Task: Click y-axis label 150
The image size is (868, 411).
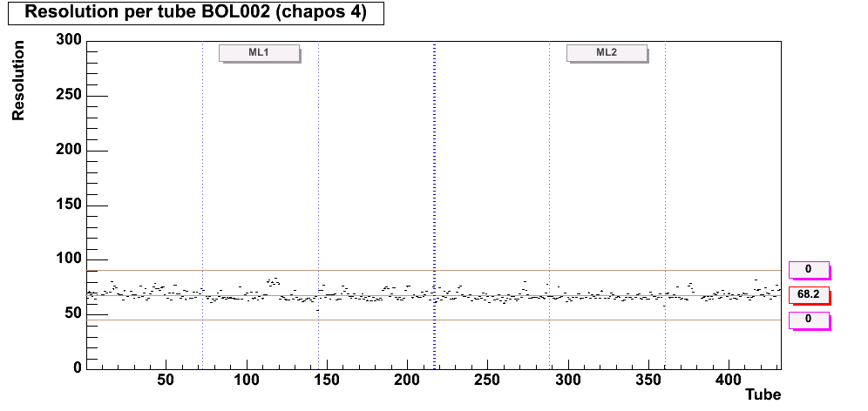Action: [69, 205]
